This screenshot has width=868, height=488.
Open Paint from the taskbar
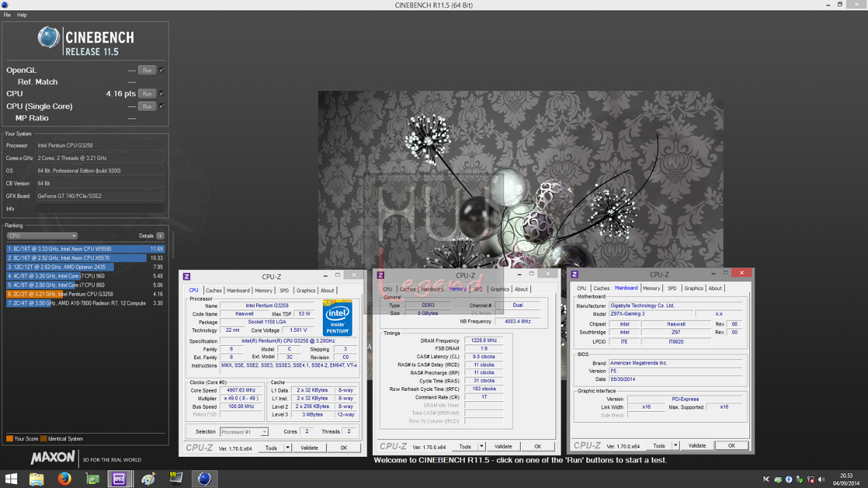148,479
